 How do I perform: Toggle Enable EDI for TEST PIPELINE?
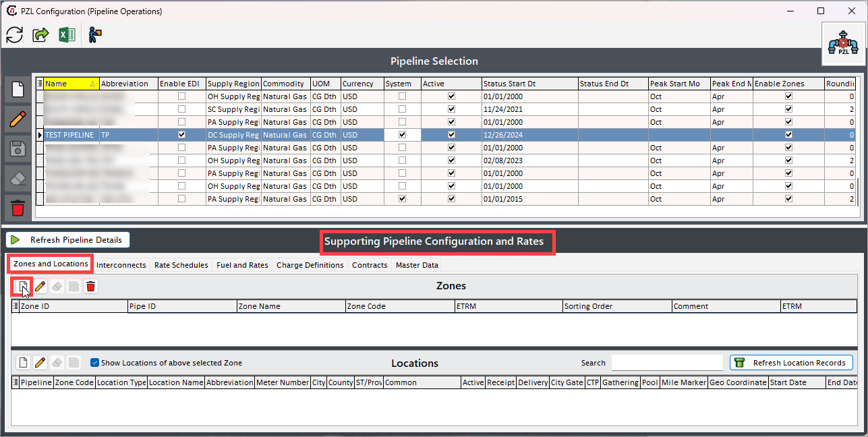pyautogui.click(x=181, y=135)
